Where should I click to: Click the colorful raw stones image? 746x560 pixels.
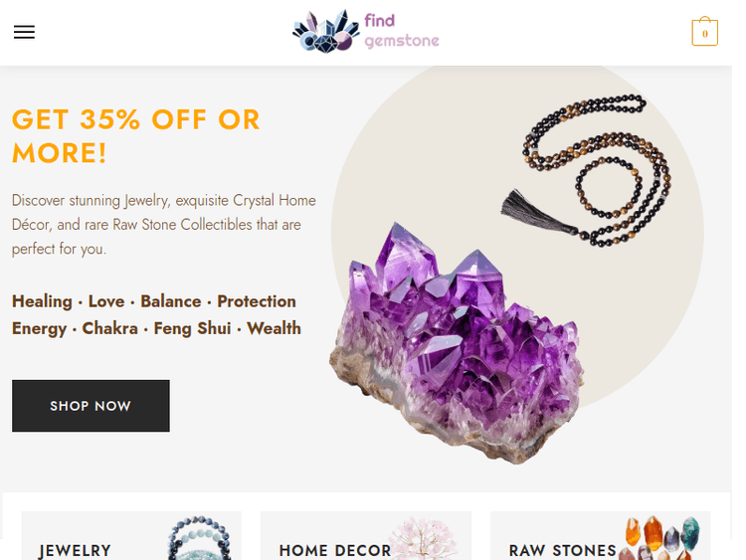(x=659, y=538)
